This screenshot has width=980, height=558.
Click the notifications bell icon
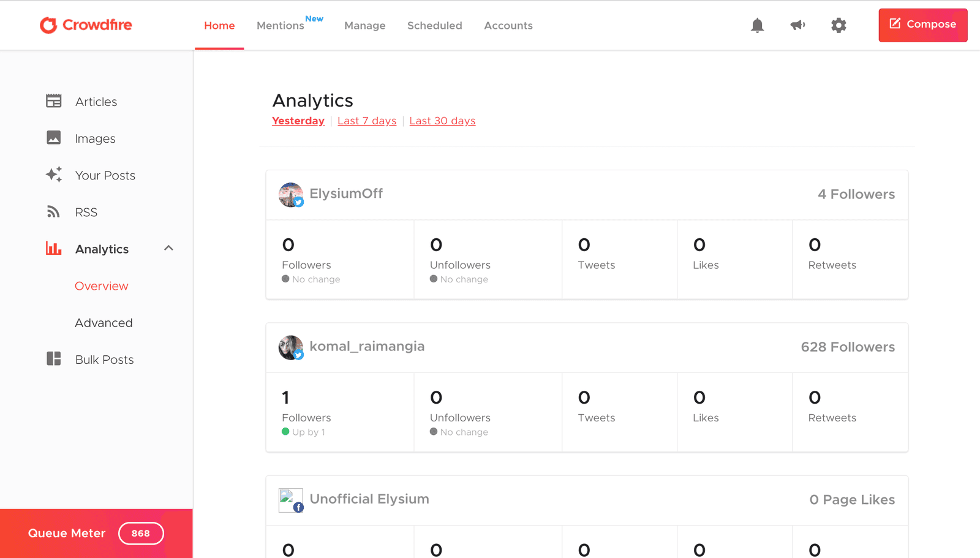(757, 25)
